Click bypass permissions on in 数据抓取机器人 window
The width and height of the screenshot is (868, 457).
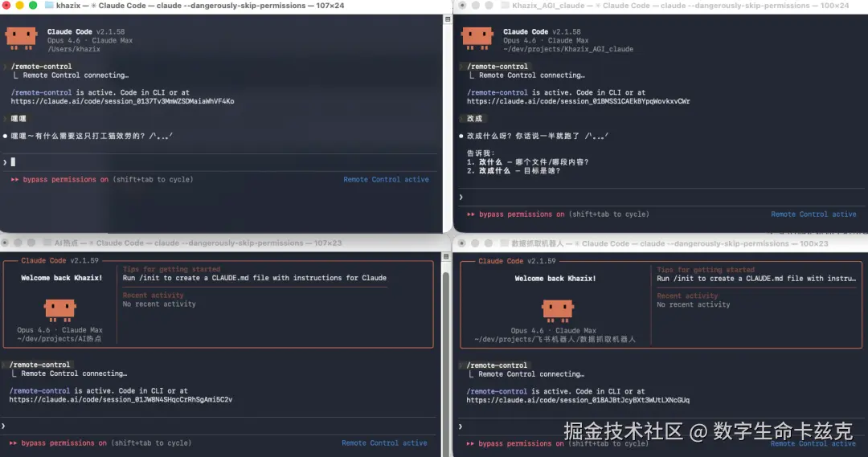coord(521,443)
